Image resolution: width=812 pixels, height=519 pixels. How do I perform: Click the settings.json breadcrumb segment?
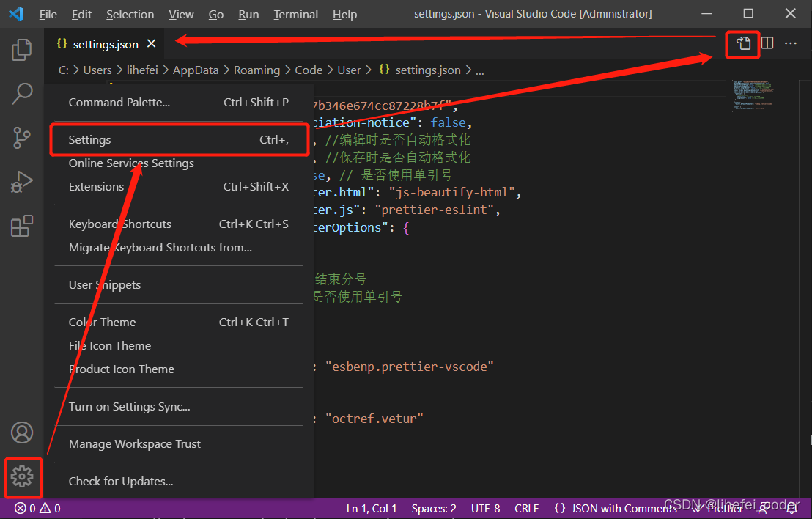[x=420, y=70]
